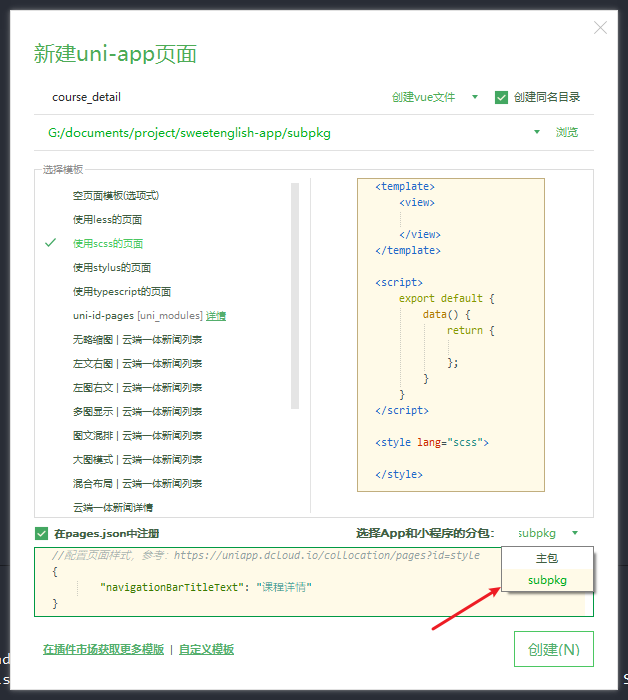
Task: Select 左图右文 | 云端一体新闻列表 template
Action: (x=137, y=388)
